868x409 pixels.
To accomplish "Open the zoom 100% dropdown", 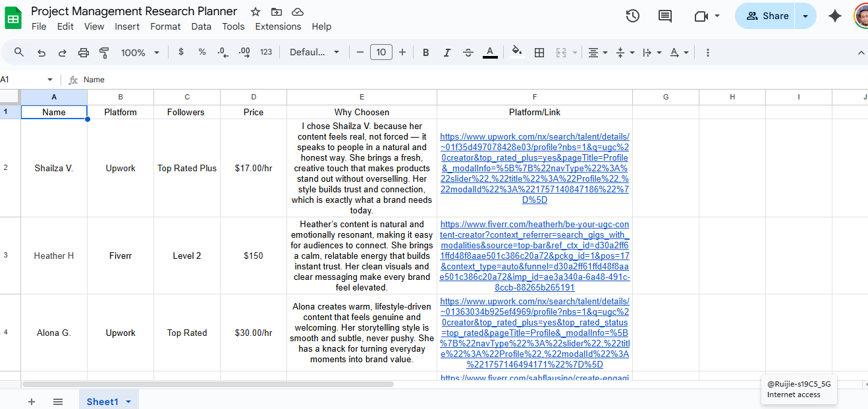I will coord(140,53).
